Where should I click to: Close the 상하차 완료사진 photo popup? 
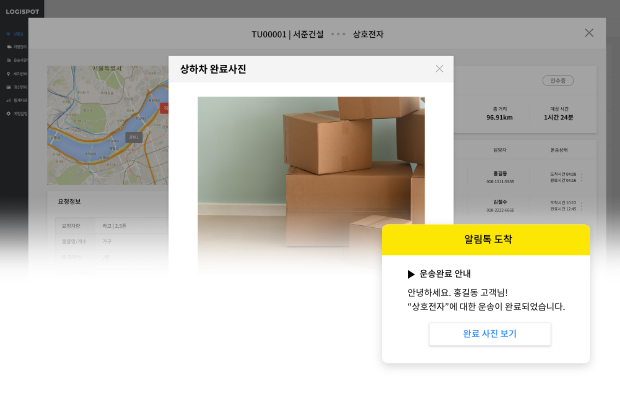[439, 69]
